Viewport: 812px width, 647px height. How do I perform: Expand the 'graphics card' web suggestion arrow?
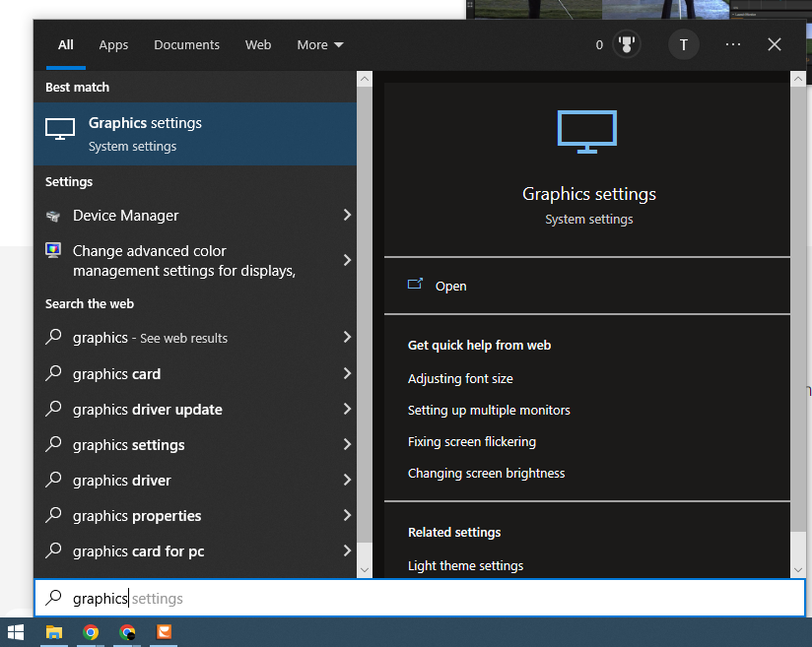pyautogui.click(x=347, y=374)
